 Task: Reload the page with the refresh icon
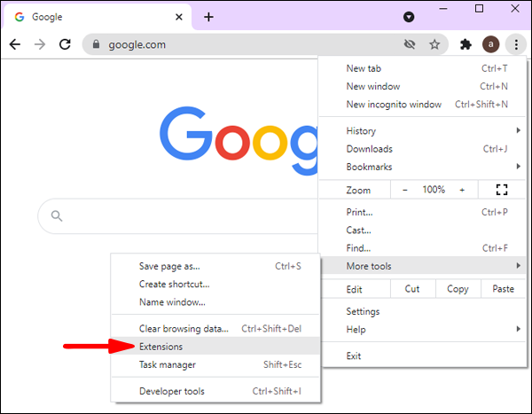[x=65, y=44]
